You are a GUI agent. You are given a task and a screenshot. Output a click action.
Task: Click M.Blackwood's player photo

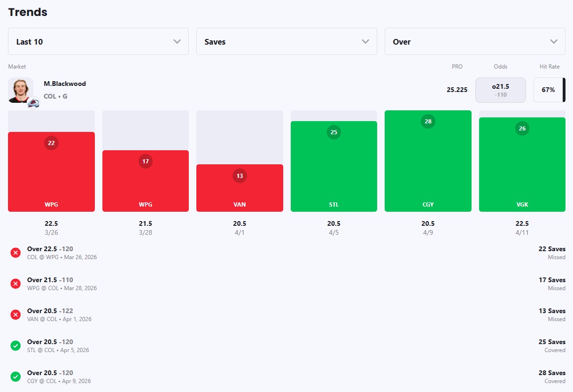click(x=20, y=89)
